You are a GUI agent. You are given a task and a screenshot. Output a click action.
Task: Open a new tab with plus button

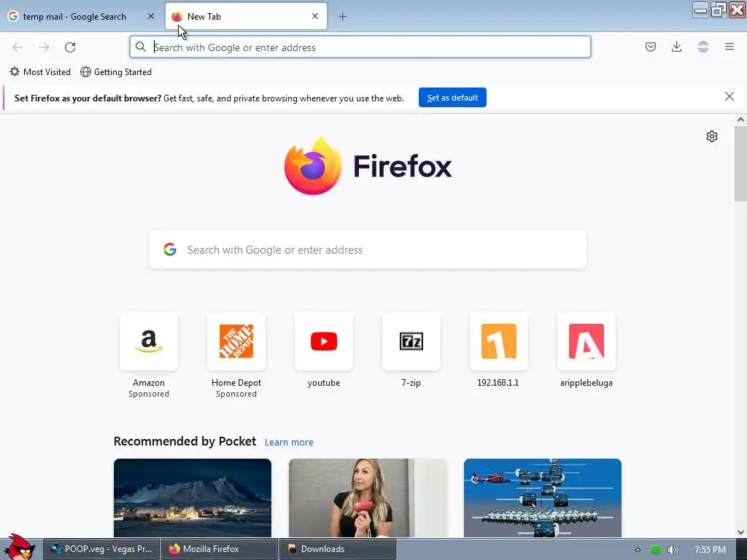click(343, 16)
